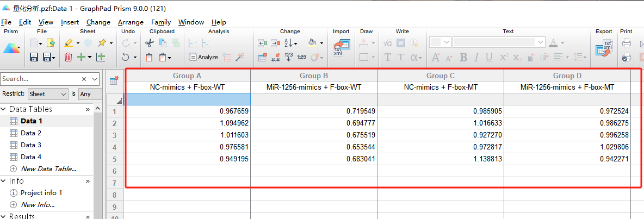Click the Save file floppy icon
This screenshot has height=219, width=644.
[34, 58]
